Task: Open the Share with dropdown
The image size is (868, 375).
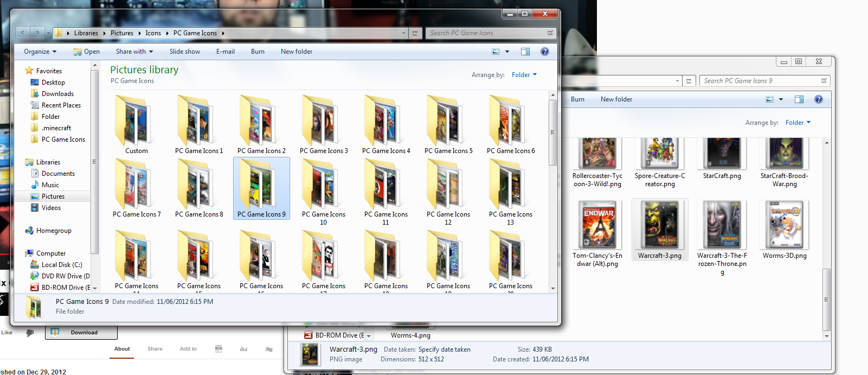Action: pyautogui.click(x=134, y=52)
